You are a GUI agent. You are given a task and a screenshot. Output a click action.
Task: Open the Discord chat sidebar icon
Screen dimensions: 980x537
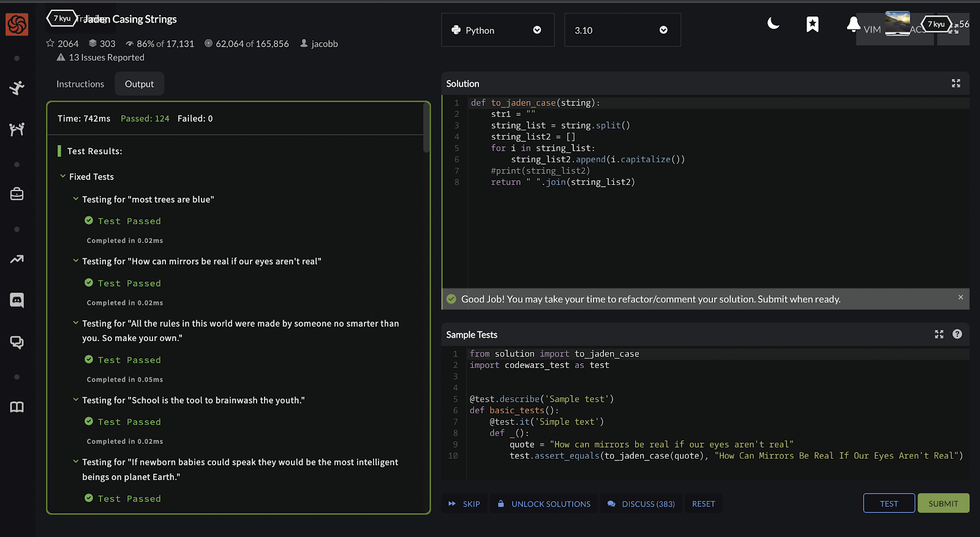click(x=17, y=300)
